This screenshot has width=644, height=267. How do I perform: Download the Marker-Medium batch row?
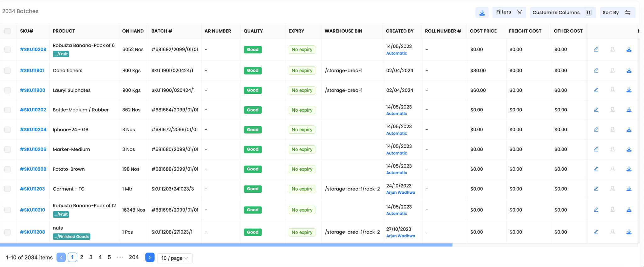click(x=629, y=149)
